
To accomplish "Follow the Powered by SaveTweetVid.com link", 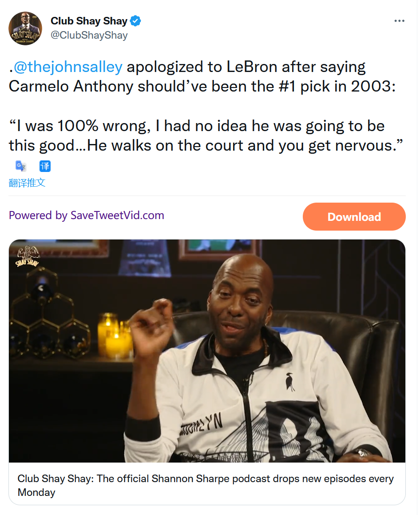I will [x=86, y=216].
